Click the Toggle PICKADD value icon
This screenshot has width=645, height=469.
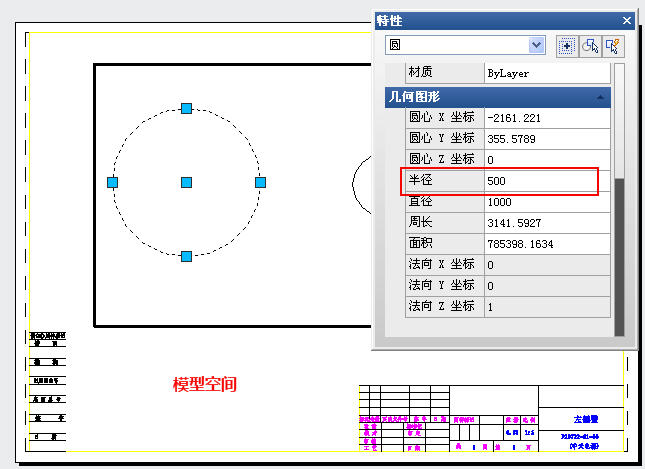(x=568, y=46)
